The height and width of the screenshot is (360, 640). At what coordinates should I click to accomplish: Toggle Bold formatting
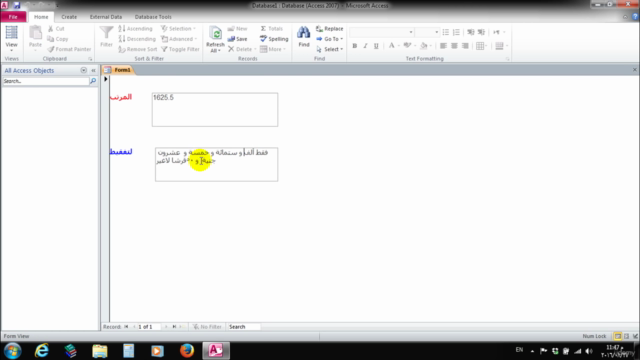(x=355, y=46)
